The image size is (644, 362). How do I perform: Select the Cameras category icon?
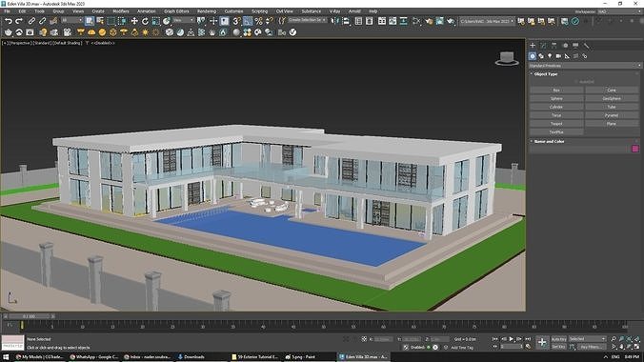point(558,56)
